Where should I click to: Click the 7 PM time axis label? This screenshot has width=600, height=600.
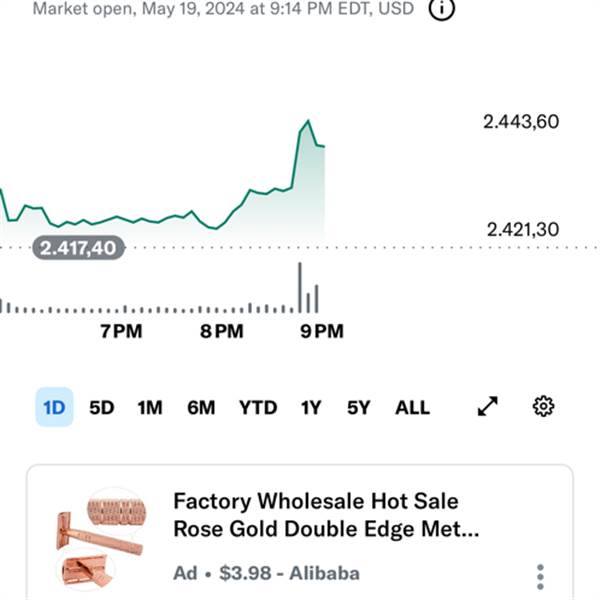(122, 331)
